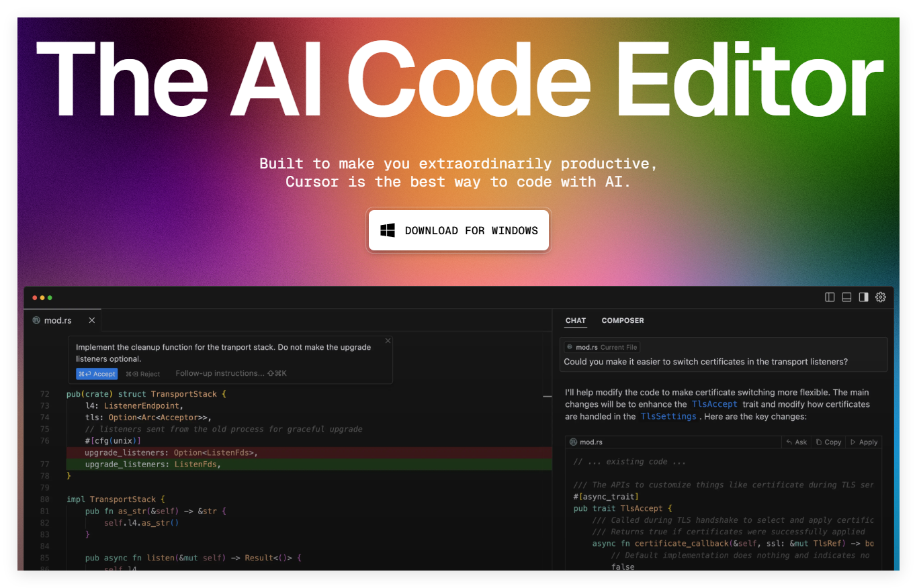Click the Windows logo on the download button
Image resolution: width=917 pixels, height=588 pixels.
[x=388, y=230]
